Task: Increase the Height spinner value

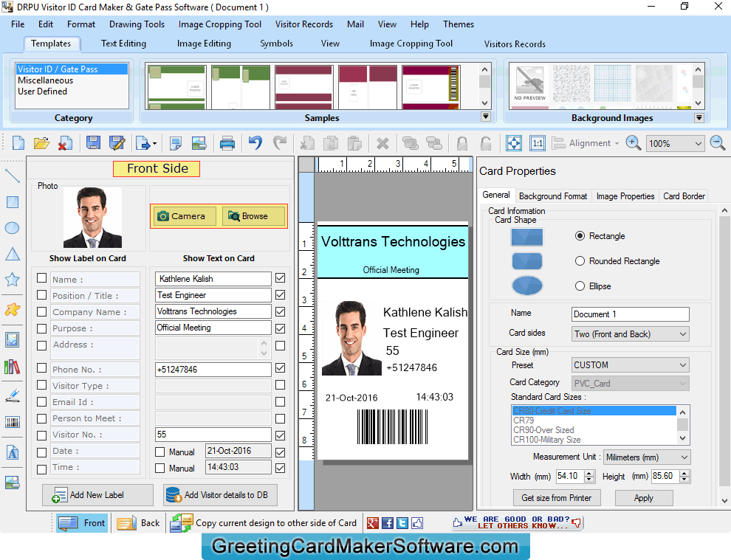Action: point(684,474)
